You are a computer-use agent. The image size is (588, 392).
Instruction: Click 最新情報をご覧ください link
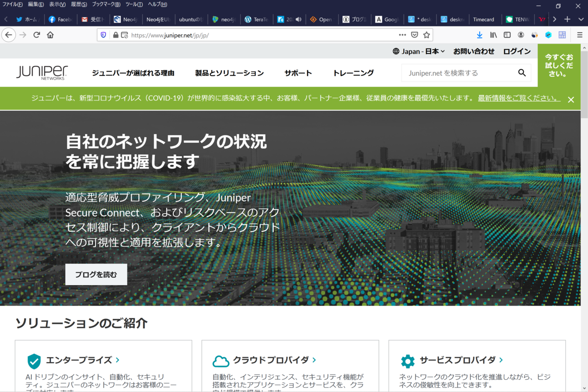519,98
